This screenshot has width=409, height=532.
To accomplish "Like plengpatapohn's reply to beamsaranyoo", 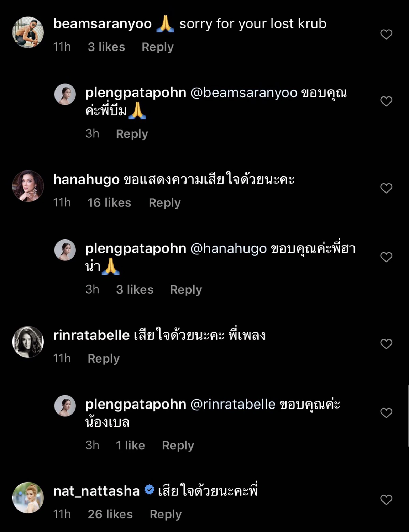I will [x=386, y=101].
